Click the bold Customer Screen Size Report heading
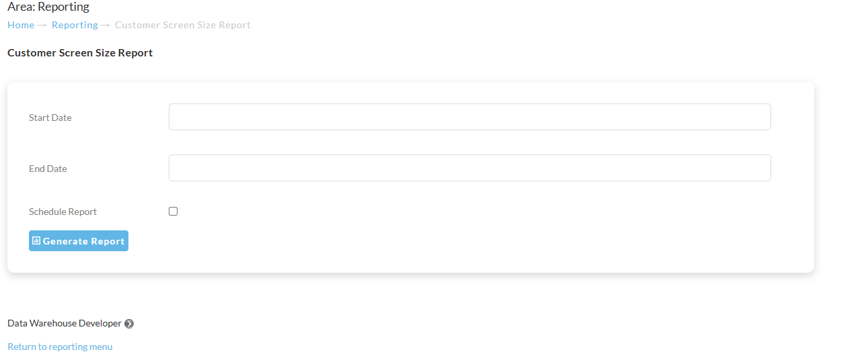868x358 pixels. click(80, 53)
